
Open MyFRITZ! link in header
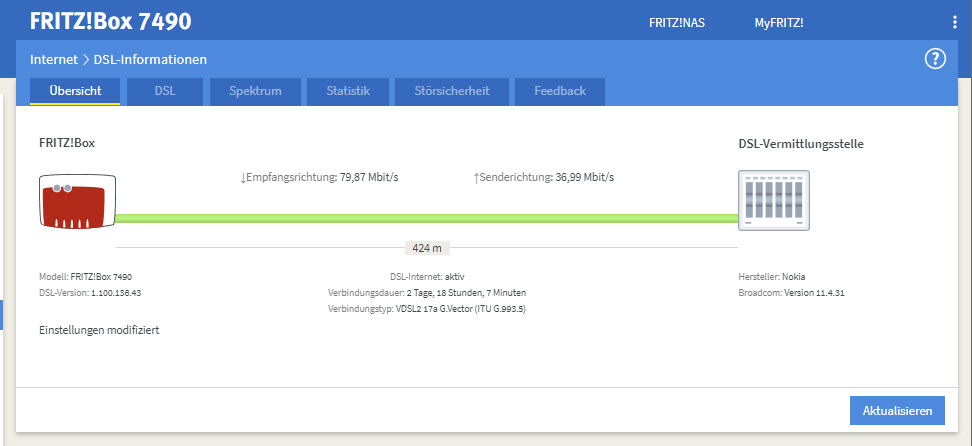coord(779,23)
